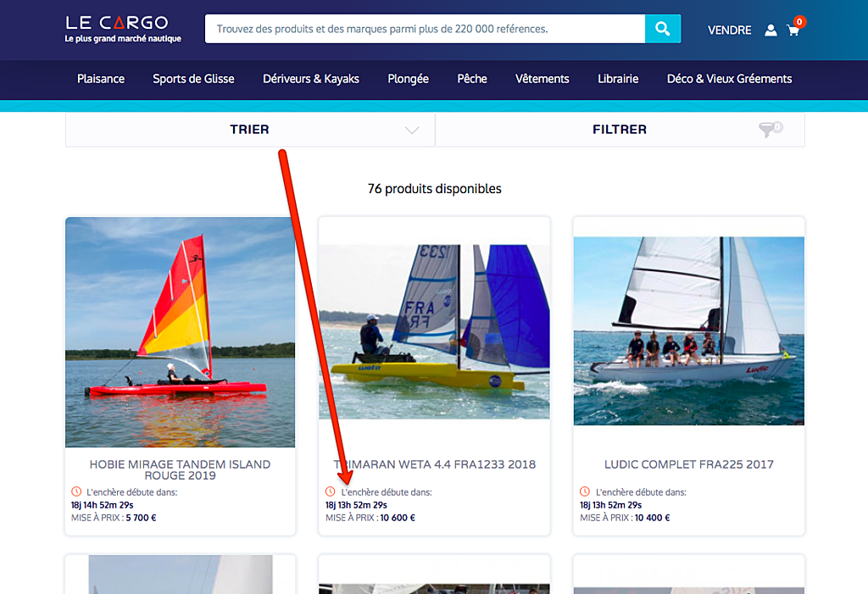Open the Déco & Vieux Gréements menu
This screenshot has width=868, height=594.
(729, 79)
